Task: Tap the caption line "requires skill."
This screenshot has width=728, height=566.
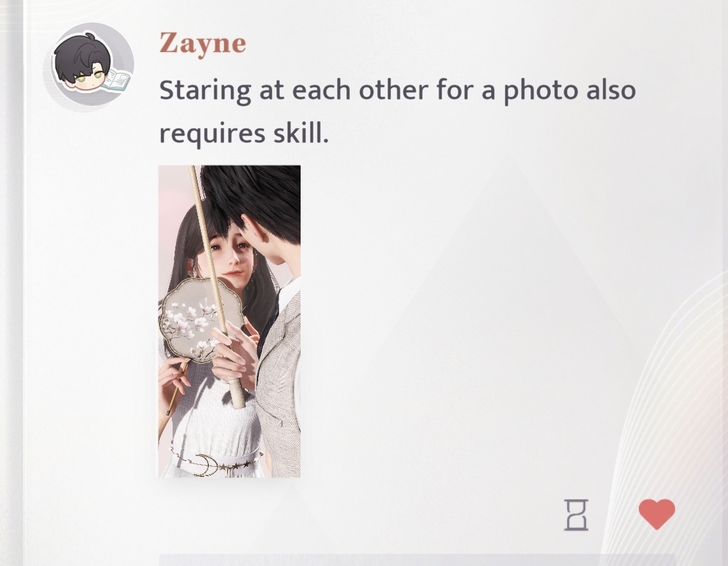Action: point(244,134)
